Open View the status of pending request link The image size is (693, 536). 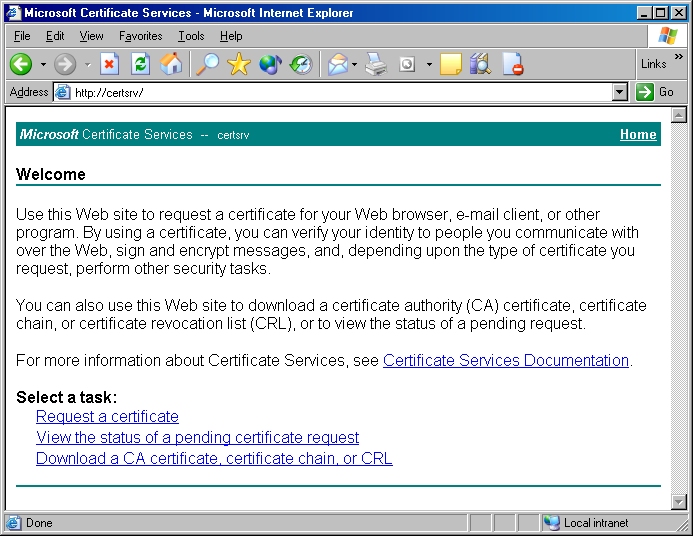coord(198,437)
